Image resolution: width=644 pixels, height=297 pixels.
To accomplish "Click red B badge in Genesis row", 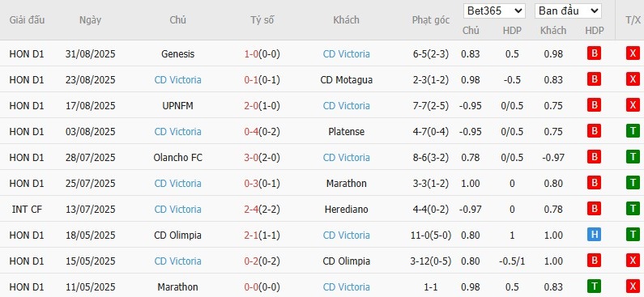I will pos(594,53).
